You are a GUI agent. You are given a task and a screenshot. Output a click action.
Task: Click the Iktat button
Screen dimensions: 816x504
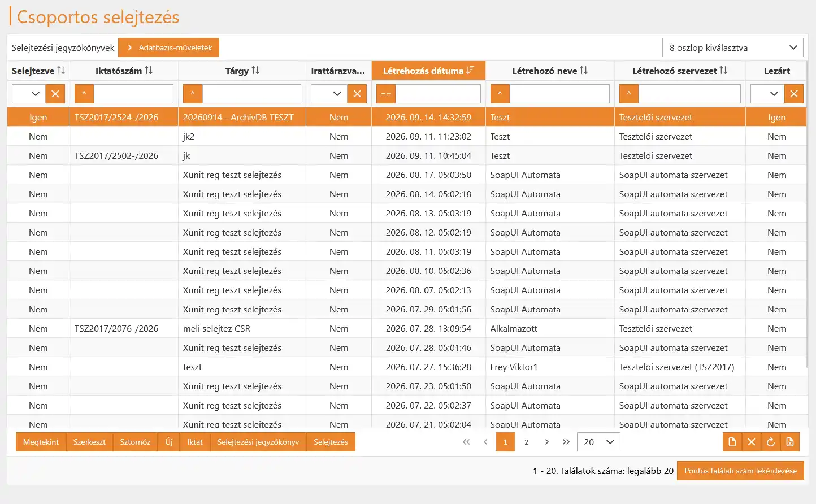pyautogui.click(x=195, y=442)
